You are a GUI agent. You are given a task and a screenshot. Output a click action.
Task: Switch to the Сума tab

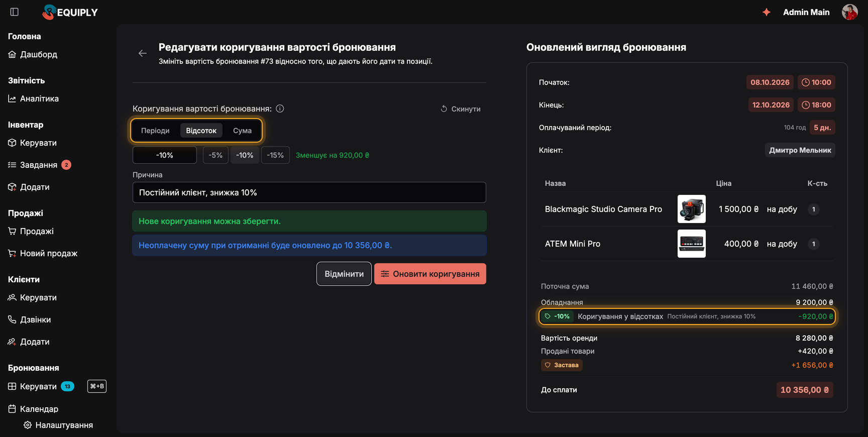pos(242,131)
